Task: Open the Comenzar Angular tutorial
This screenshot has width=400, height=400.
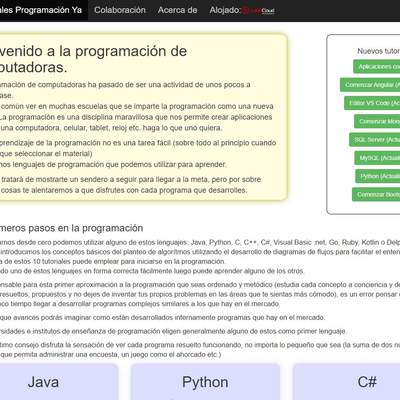Action: coord(370,85)
